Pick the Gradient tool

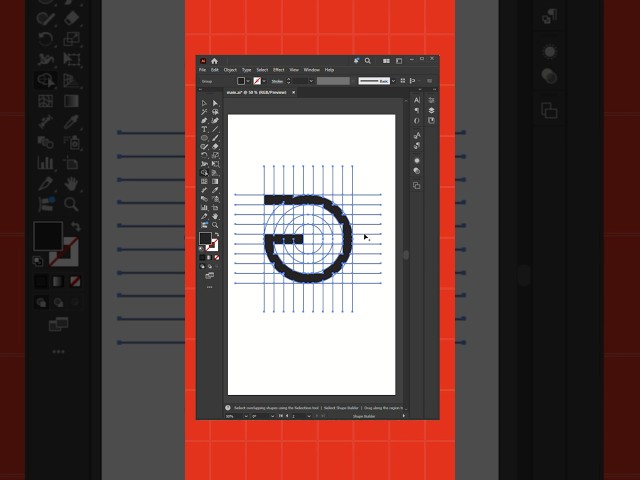[x=215, y=181]
